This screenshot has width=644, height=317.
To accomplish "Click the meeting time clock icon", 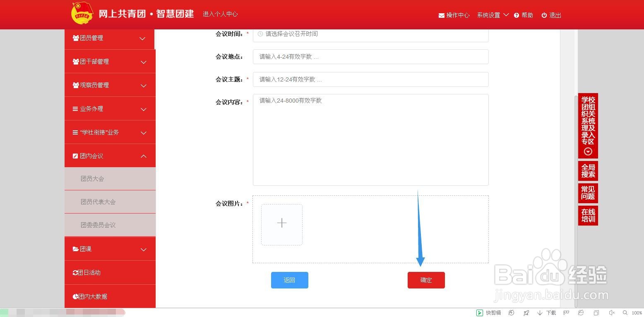I will 261,34.
